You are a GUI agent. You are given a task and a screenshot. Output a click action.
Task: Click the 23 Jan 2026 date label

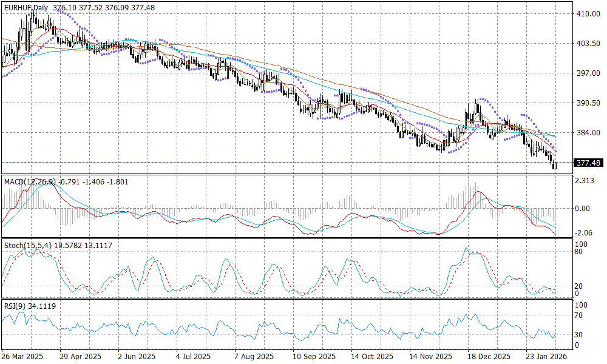[546, 357]
